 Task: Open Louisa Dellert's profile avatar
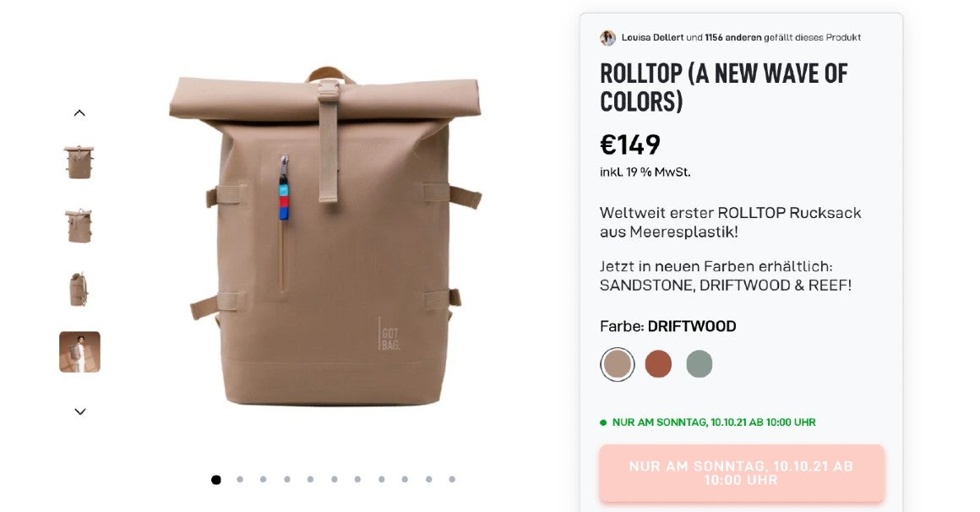tap(607, 37)
